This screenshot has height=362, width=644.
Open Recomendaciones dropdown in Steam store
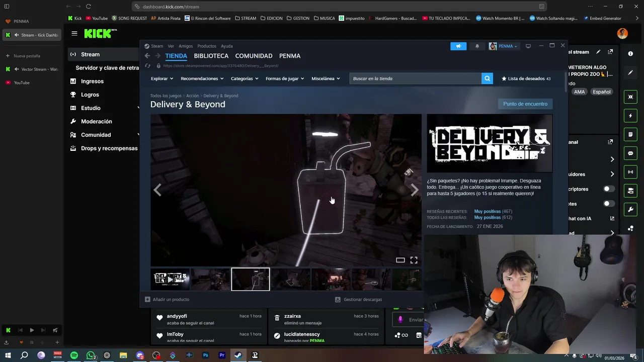click(x=202, y=78)
